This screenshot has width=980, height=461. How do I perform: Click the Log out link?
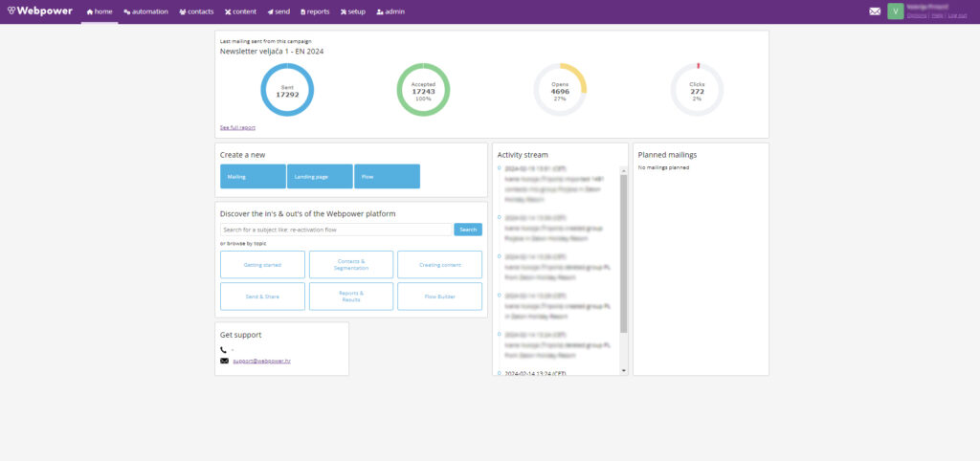[x=956, y=16]
